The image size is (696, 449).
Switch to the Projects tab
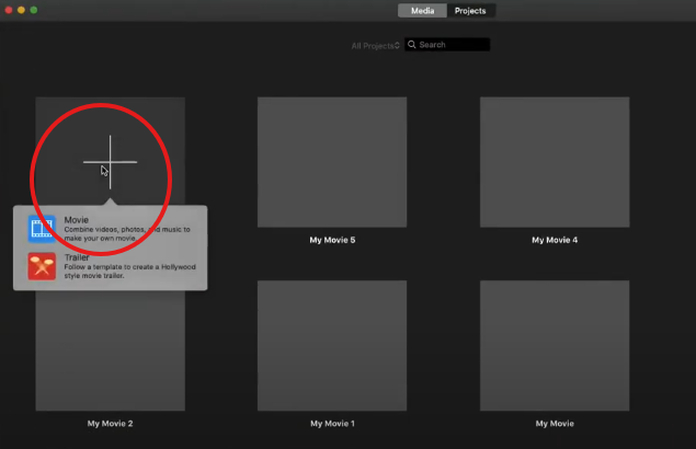(471, 11)
